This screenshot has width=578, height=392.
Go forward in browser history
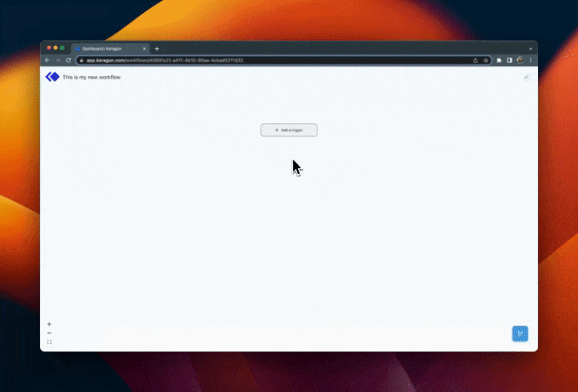(x=57, y=60)
